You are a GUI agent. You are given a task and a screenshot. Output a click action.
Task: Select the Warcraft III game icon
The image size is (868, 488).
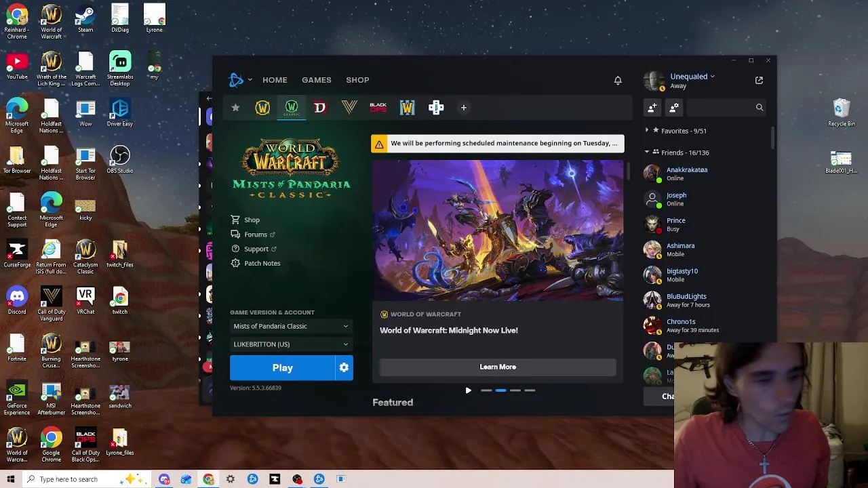coord(407,107)
